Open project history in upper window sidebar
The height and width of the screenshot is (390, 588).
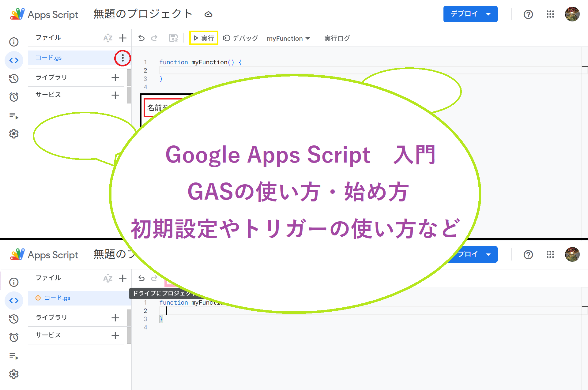[14, 79]
